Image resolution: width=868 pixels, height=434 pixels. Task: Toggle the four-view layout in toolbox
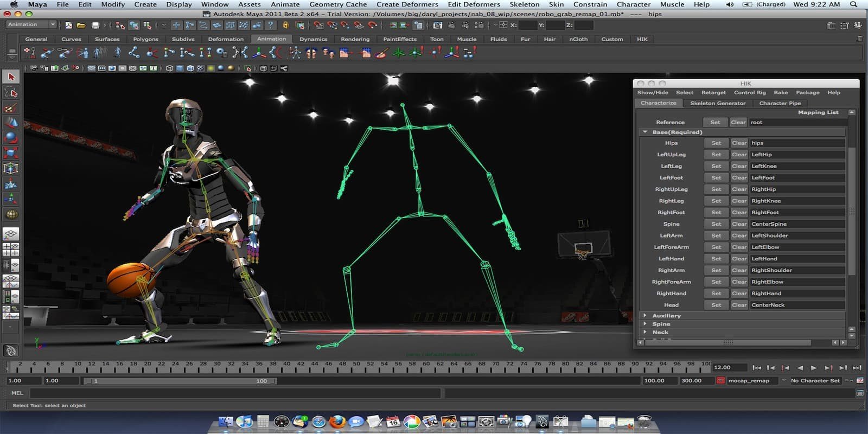point(11,250)
